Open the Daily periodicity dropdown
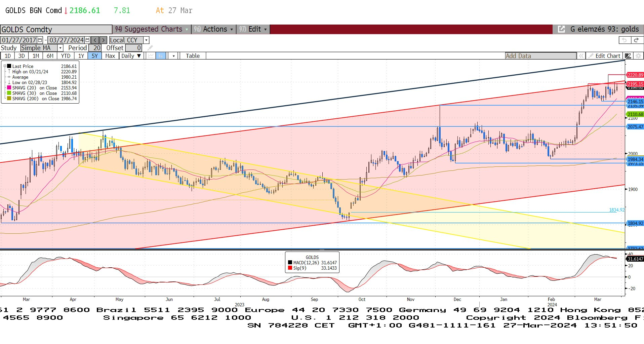 point(131,56)
